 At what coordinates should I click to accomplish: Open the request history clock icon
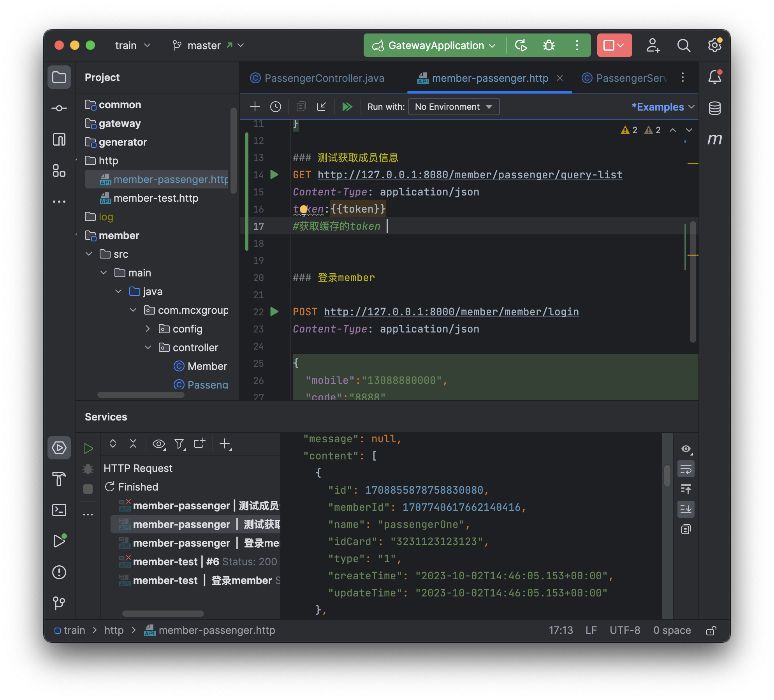tap(276, 107)
